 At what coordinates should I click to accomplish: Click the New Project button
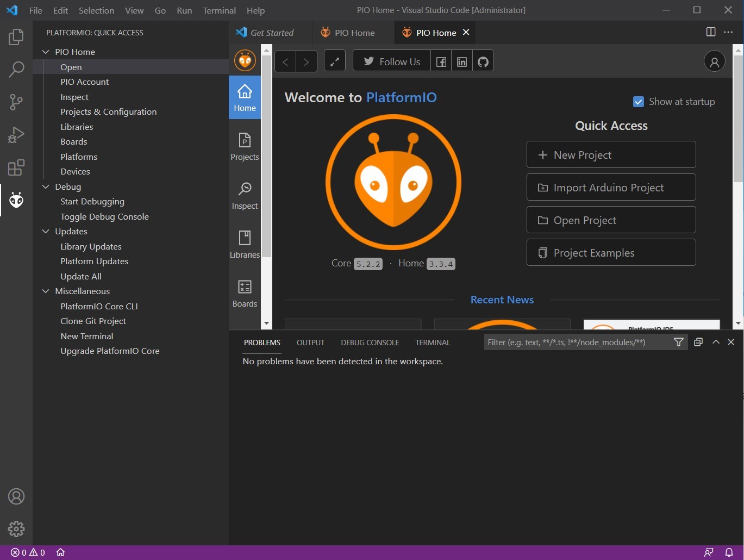611,154
